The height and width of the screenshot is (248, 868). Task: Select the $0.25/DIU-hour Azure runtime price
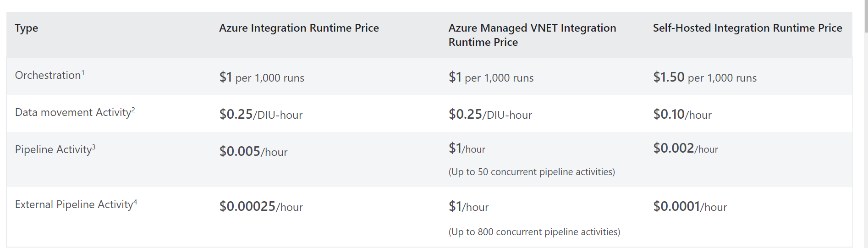pos(261,114)
